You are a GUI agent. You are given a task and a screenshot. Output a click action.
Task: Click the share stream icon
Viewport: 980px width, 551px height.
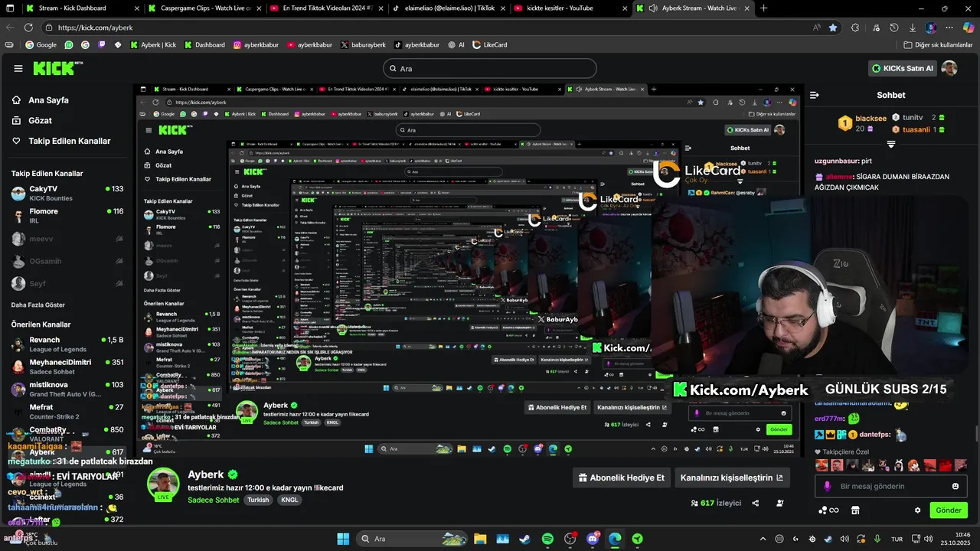click(756, 503)
